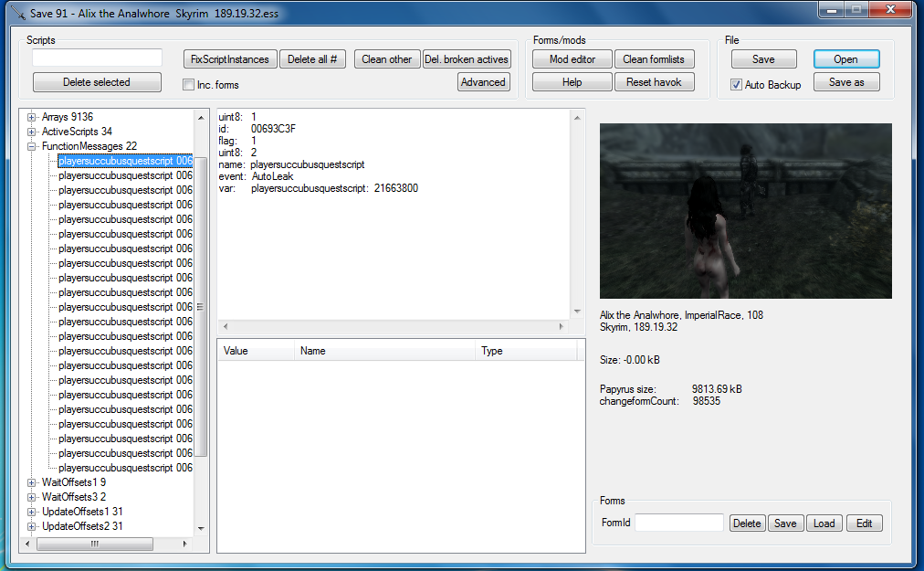The height and width of the screenshot is (571, 924).
Task: Click the Value column header
Action: [x=257, y=351]
